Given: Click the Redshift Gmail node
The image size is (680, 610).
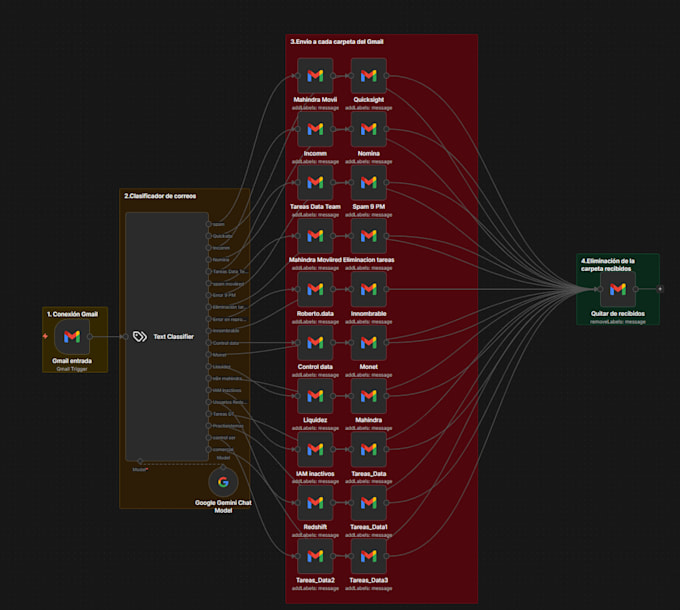Looking at the screenshot, I should tap(315, 502).
